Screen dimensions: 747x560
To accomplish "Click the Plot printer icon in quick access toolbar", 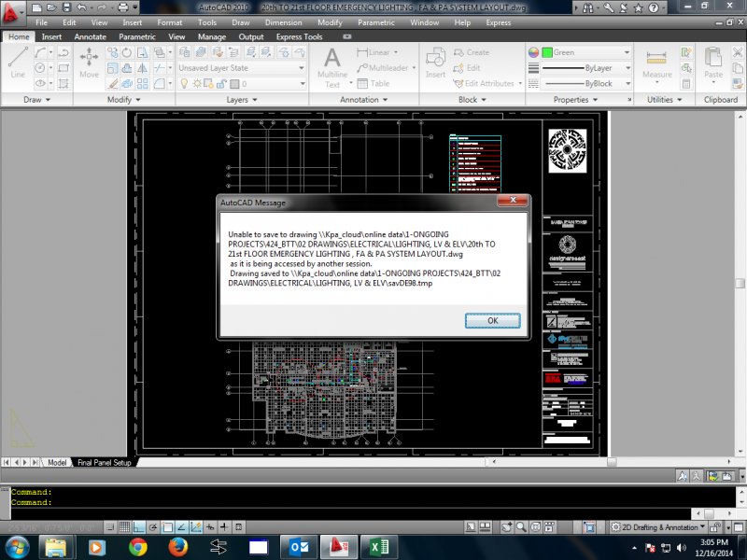I will point(123,7).
